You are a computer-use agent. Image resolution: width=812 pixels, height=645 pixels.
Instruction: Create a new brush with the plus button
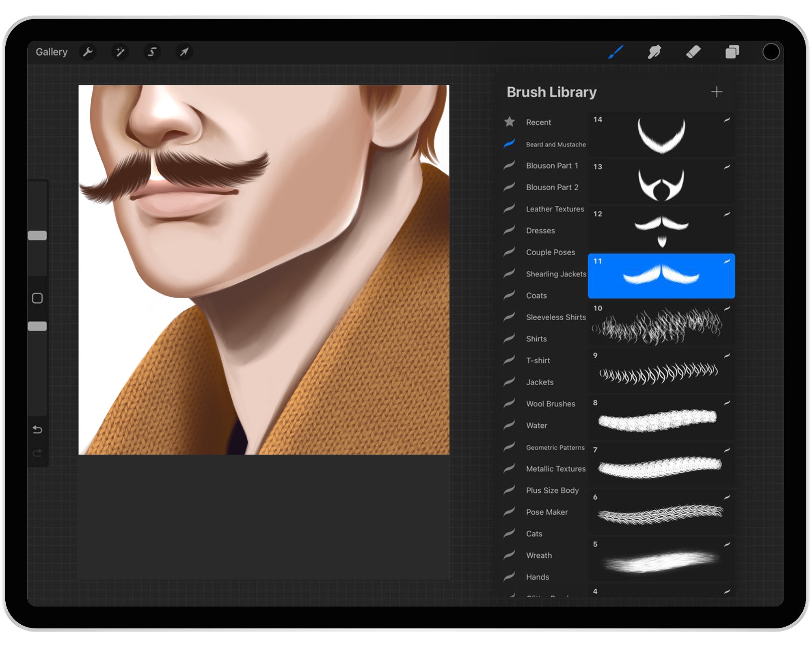pyautogui.click(x=717, y=92)
